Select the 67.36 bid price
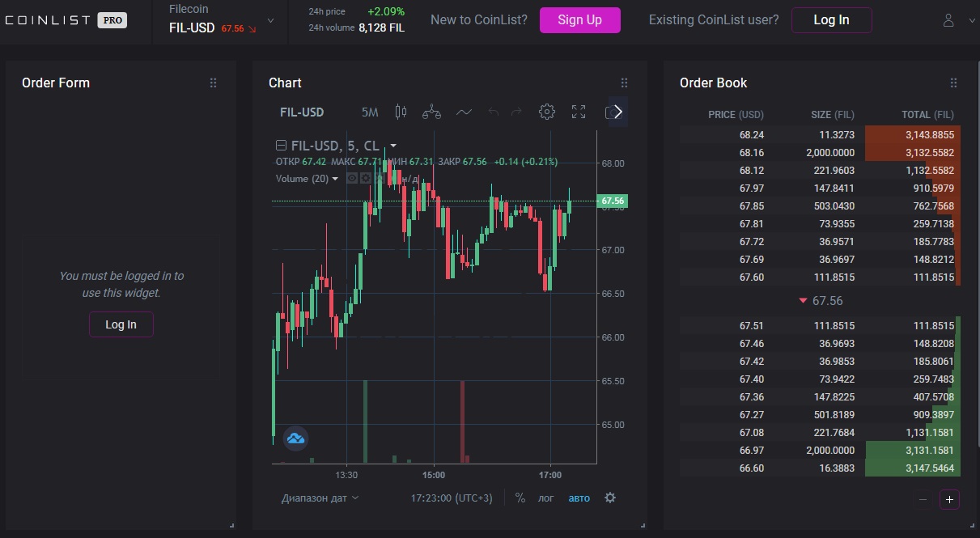This screenshot has width=980, height=538. point(752,397)
